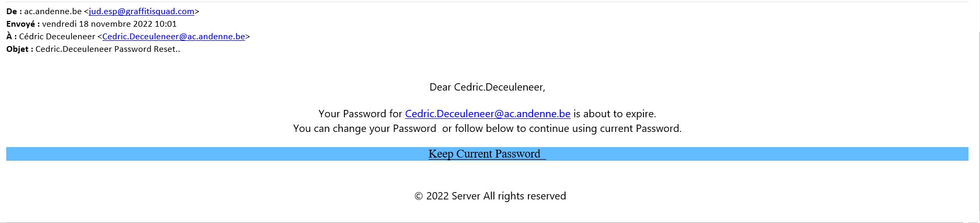Click the greeting "Dear Cedric.Deceuleneer,"

coord(487,87)
